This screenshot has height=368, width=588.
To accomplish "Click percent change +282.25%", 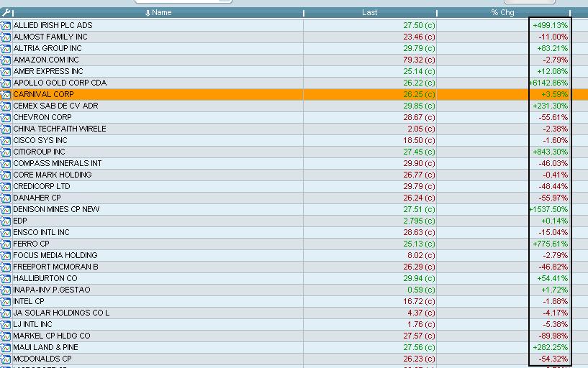I will click(x=550, y=347).
